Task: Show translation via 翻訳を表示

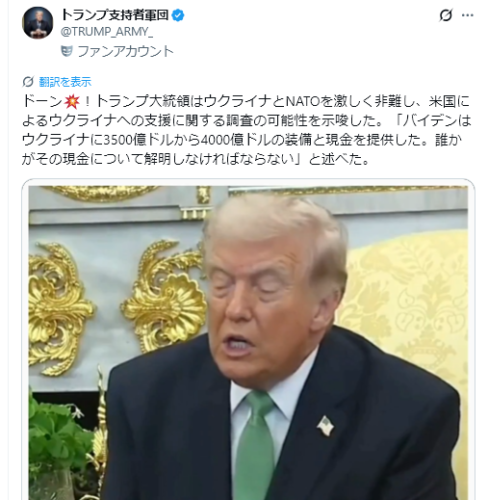Action: click(65, 82)
